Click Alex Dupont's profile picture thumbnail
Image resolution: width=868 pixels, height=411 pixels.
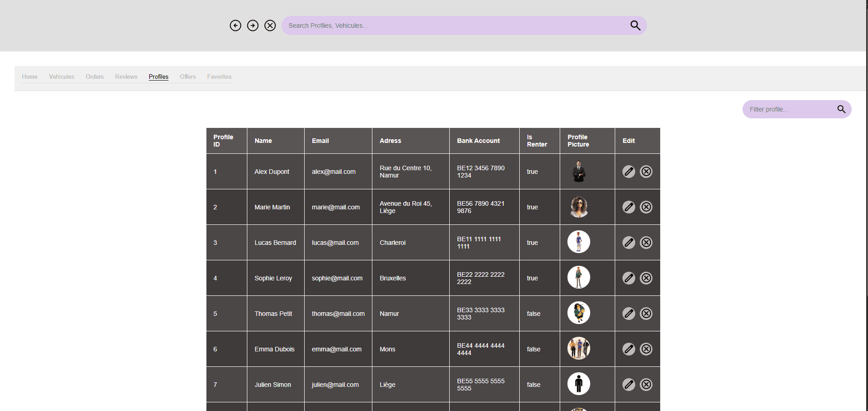point(579,172)
